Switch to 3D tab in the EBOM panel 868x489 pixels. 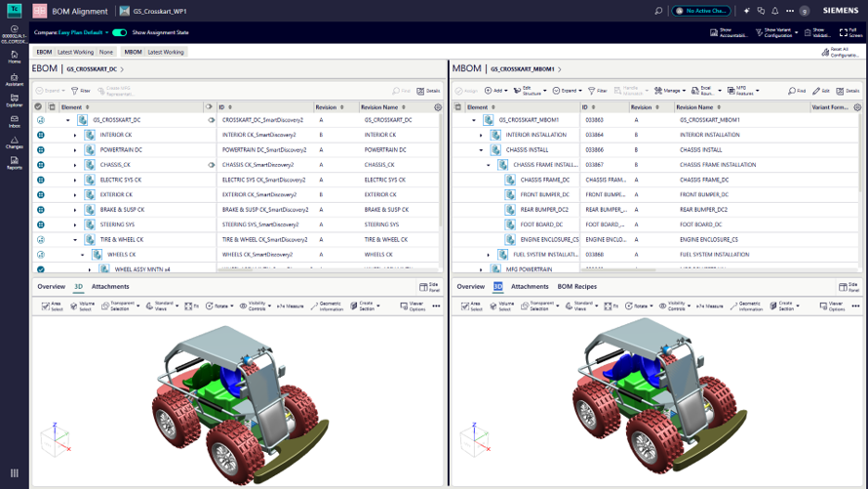(79, 287)
